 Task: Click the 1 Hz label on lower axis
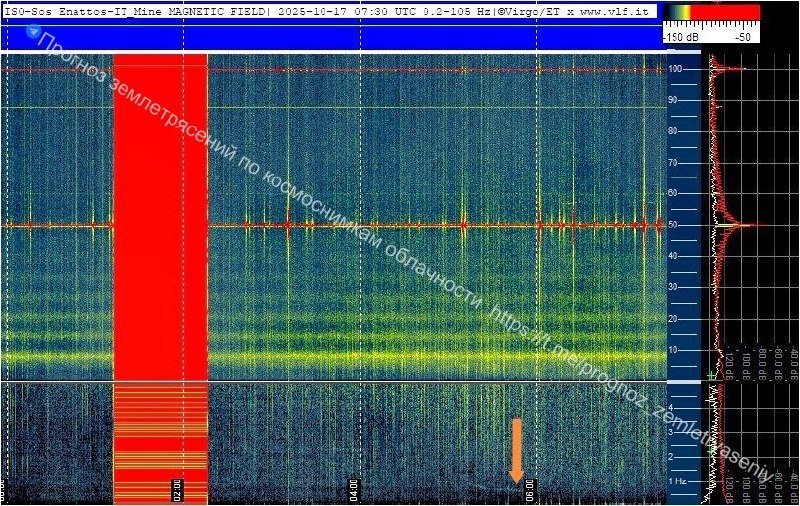point(677,481)
